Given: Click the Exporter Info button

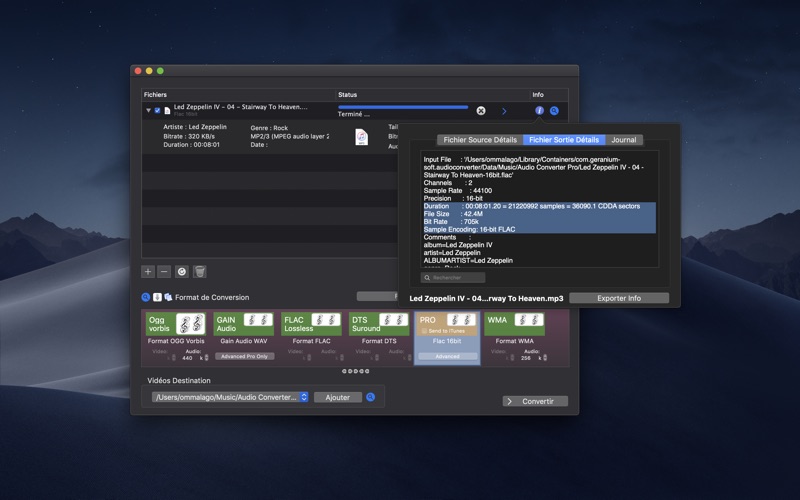Looking at the screenshot, I should point(619,298).
